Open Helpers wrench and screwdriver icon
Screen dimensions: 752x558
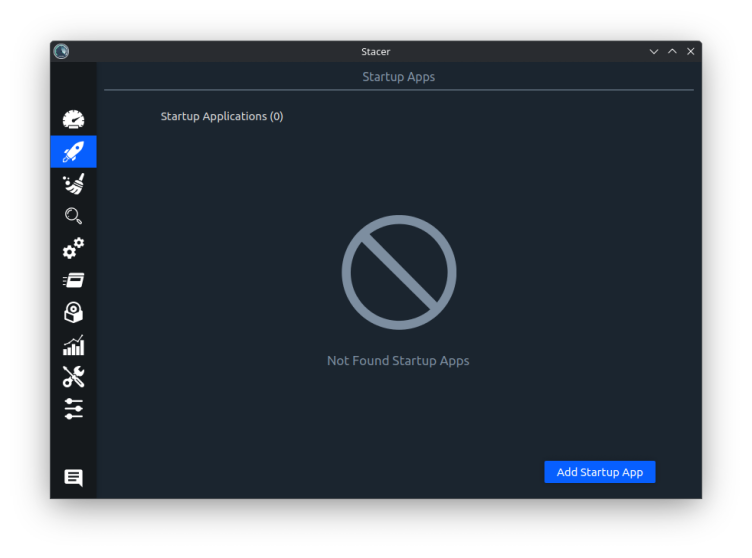(x=73, y=376)
